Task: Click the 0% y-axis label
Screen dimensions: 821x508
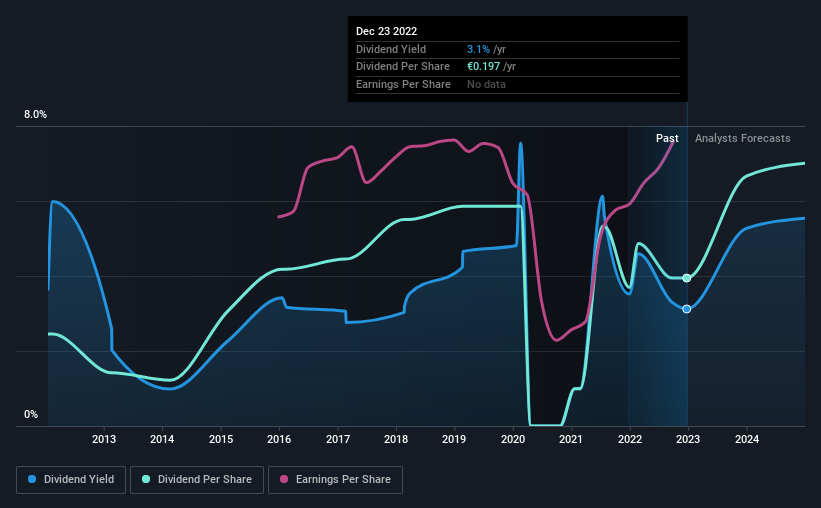Action: click(31, 414)
